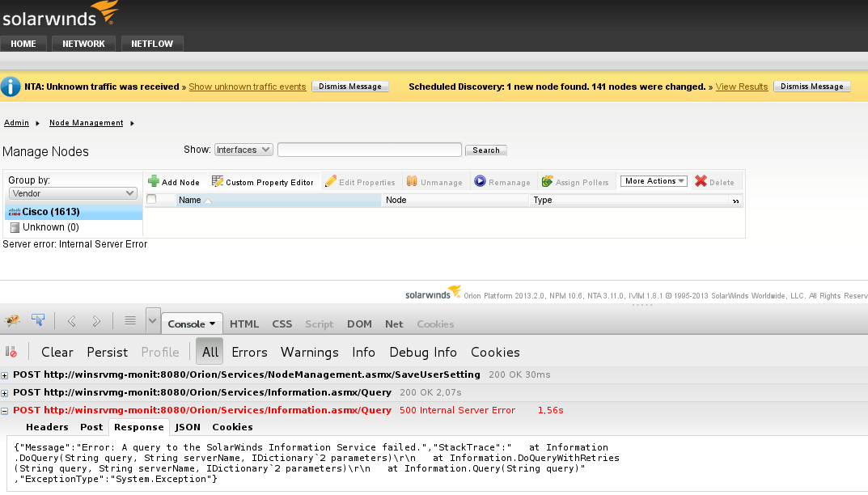This screenshot has height=495, width=868.
Task: Expand columns chooser double-arrow
Action: point(735,201)
